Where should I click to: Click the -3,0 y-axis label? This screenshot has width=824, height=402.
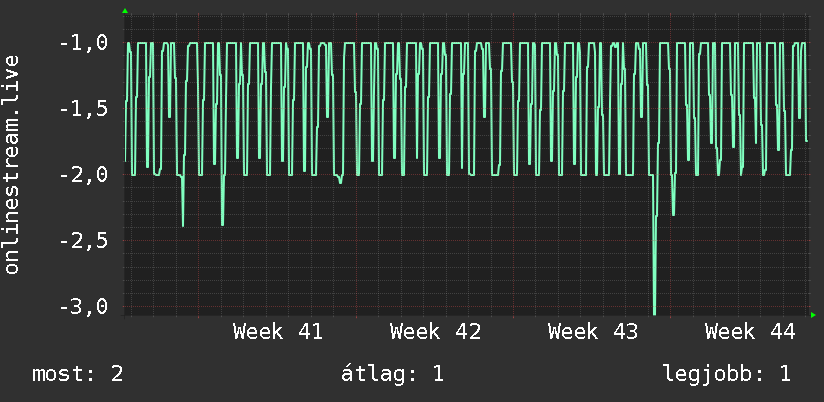click(84, 306)
